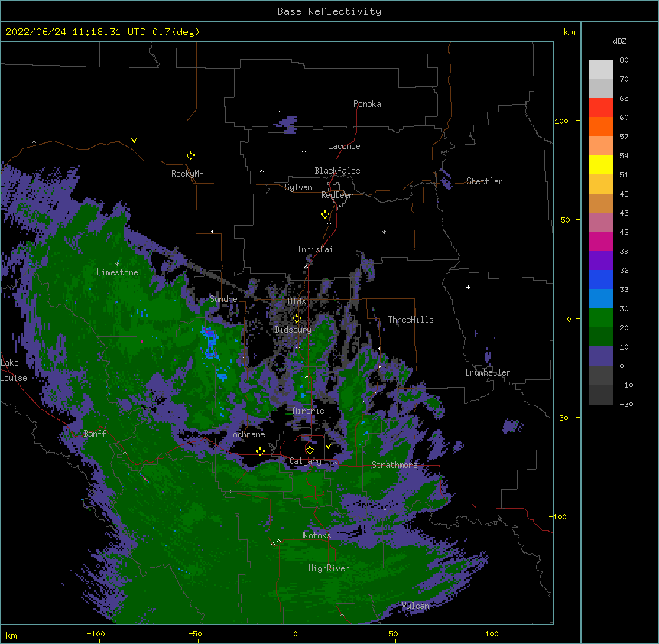Click the yellow V marker east of Calgary

click(328, 447)
